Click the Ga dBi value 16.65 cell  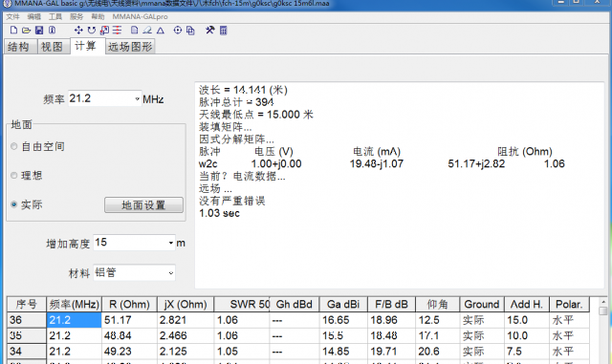coord(343,320)
